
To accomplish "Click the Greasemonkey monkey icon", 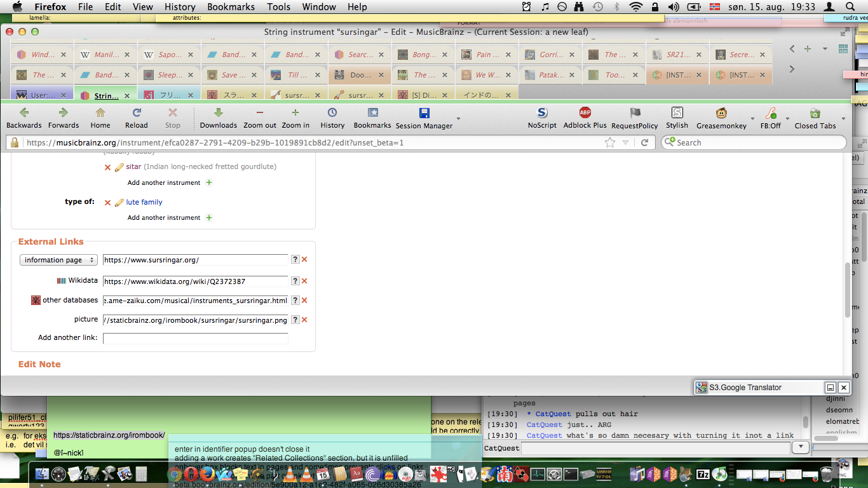I will (722, 113).
